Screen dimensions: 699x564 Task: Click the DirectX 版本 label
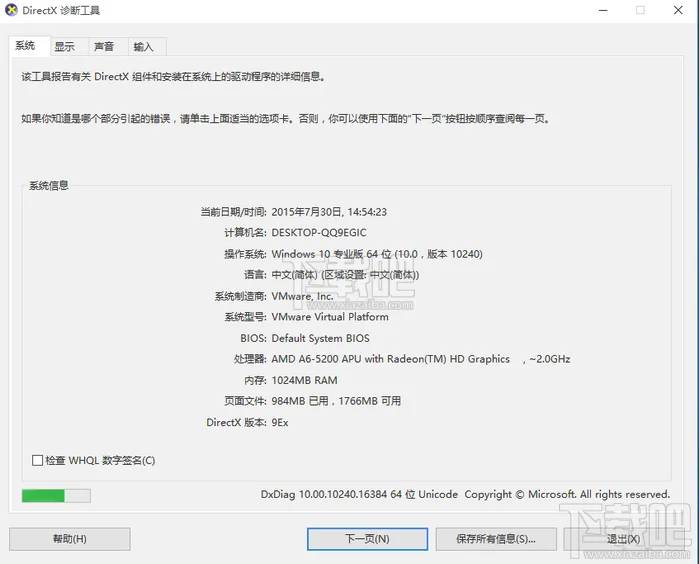point(236,423)
